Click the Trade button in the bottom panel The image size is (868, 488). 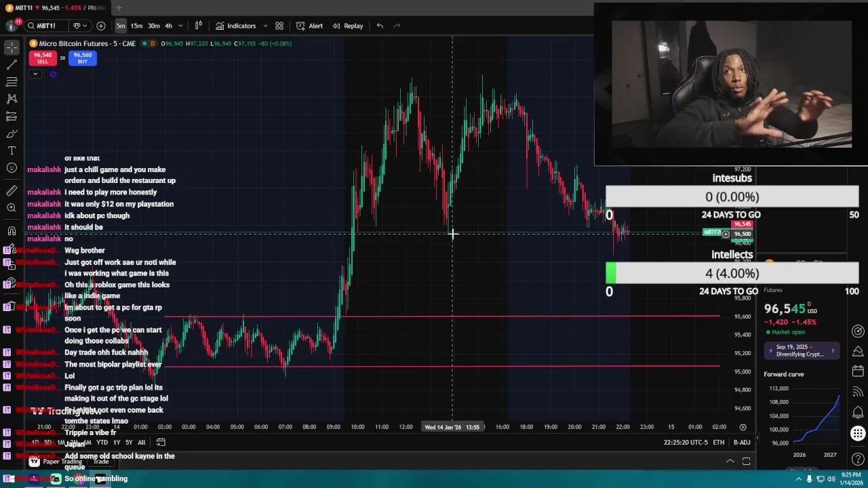coord(101,462)
